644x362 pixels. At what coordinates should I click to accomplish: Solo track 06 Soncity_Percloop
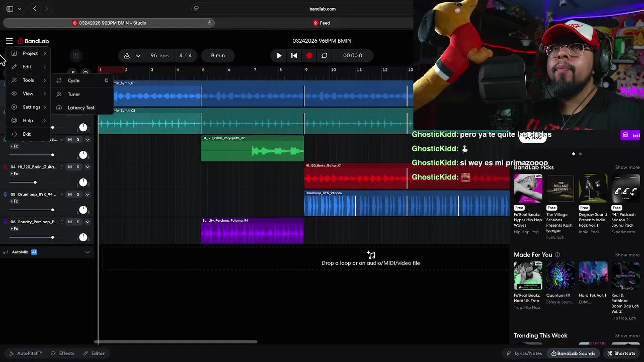click(77, 222)
